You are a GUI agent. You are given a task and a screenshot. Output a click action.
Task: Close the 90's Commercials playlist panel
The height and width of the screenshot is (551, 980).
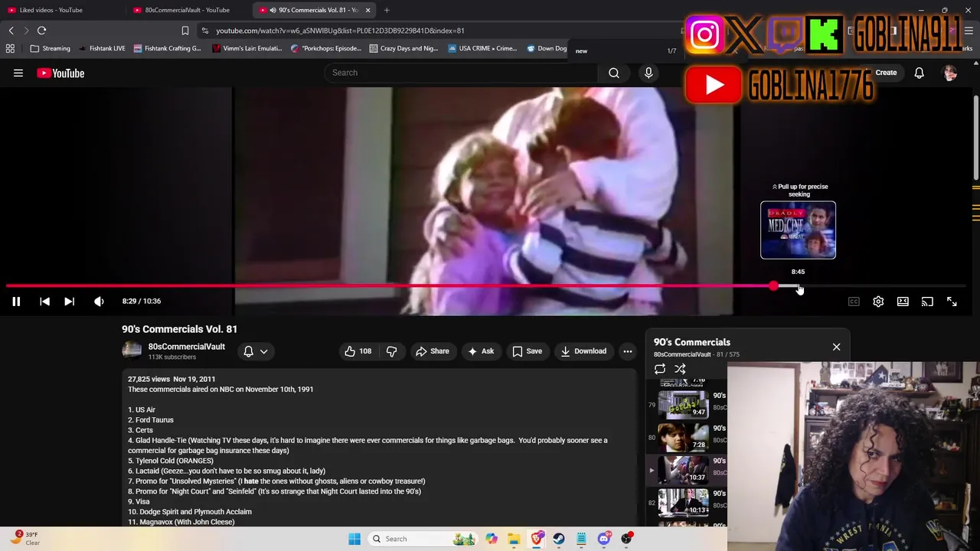[x=836, y=347]
